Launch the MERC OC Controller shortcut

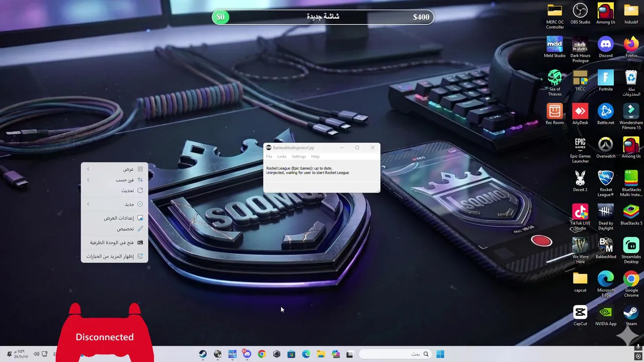click(x=554, y=16)
